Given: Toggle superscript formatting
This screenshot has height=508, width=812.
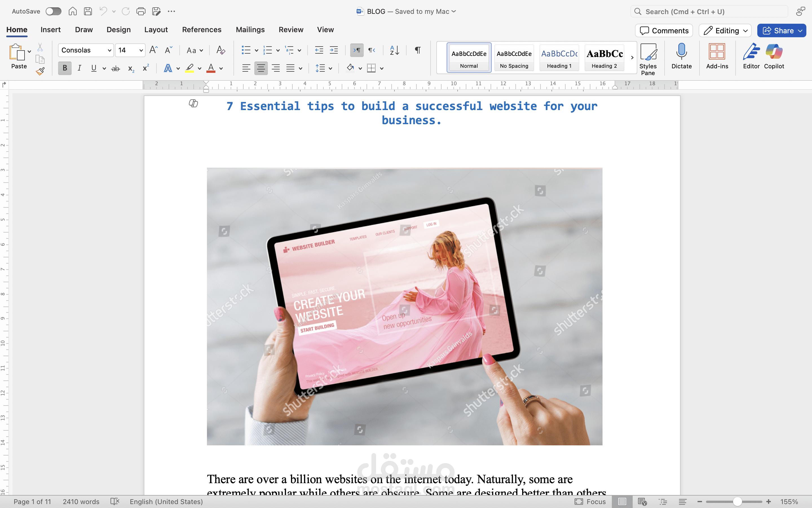Looking at the screenshot, I should tap(145, 68).
